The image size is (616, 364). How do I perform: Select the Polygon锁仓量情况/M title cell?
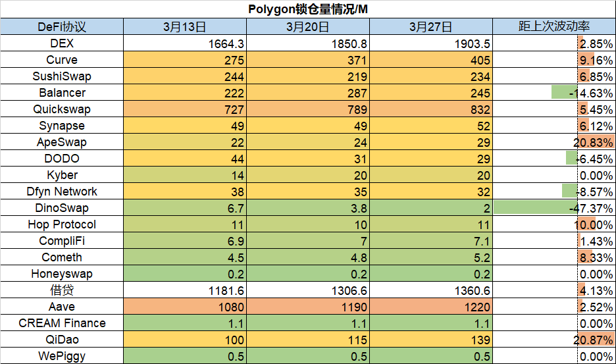click(x=307, y=9)
